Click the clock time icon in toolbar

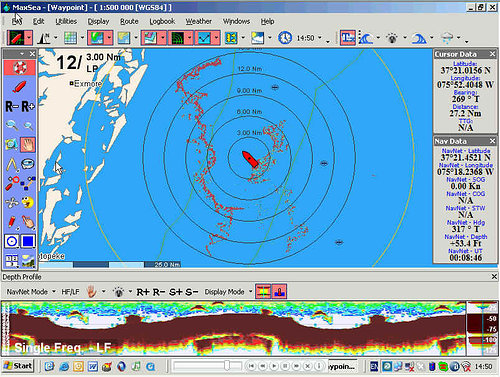tap(285, 38)
